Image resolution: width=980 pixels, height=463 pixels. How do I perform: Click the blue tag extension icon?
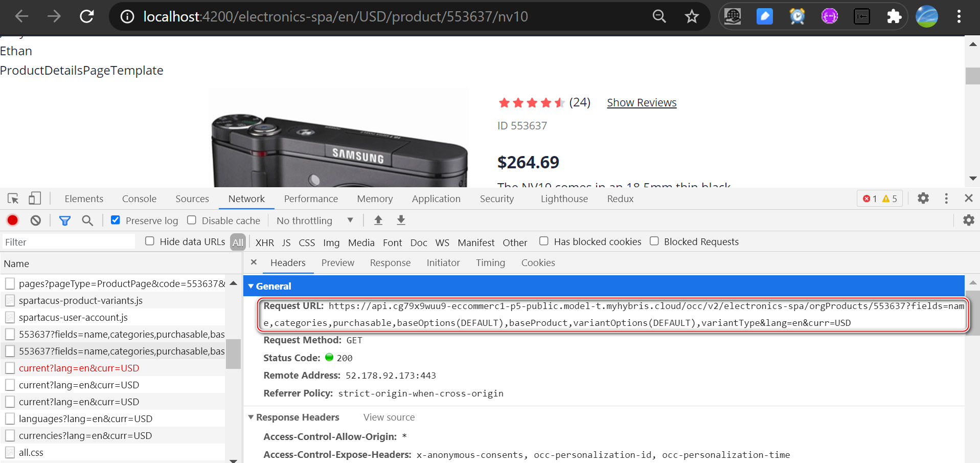pyautogui.click(x=764, y=16)
